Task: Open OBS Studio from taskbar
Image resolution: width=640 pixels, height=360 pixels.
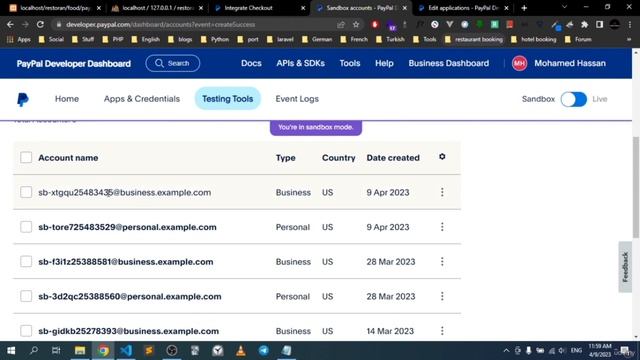Action: (172, 350)
